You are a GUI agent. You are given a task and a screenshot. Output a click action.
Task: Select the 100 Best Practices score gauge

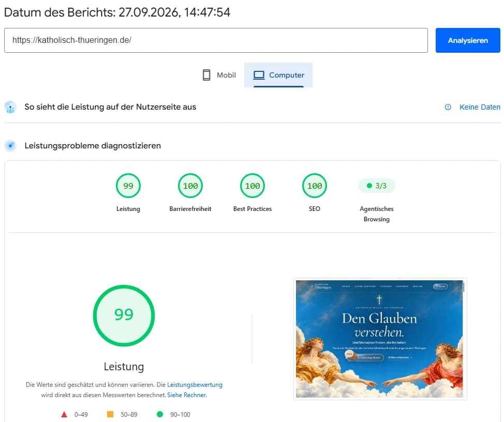pos(253,186)
